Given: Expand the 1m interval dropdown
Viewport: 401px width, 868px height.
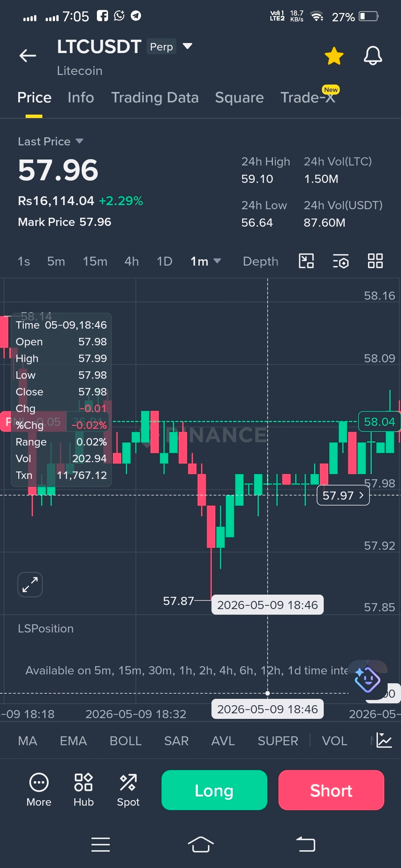Looking at the screenshot, I should click(x=206, y=262).
